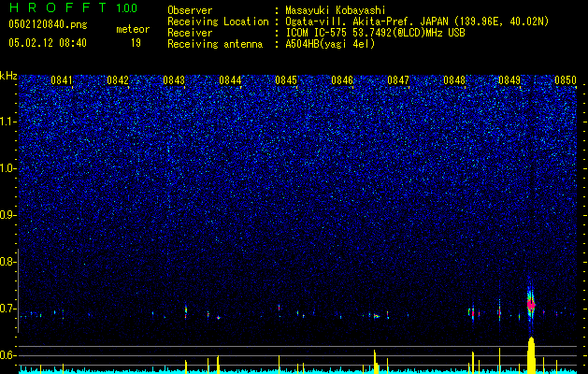Click the 0845 time marker
The height and width of the screenshot is (374, 588).
286,80
